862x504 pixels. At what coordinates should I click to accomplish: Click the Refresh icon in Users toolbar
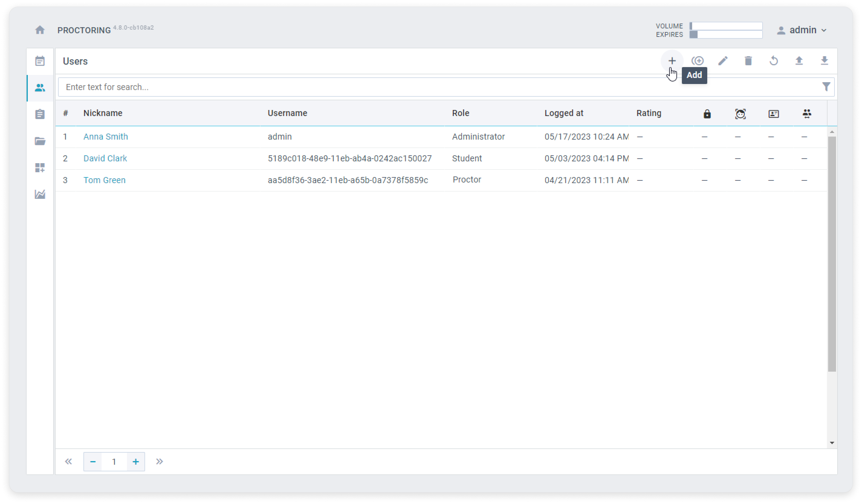coord(774,61)
